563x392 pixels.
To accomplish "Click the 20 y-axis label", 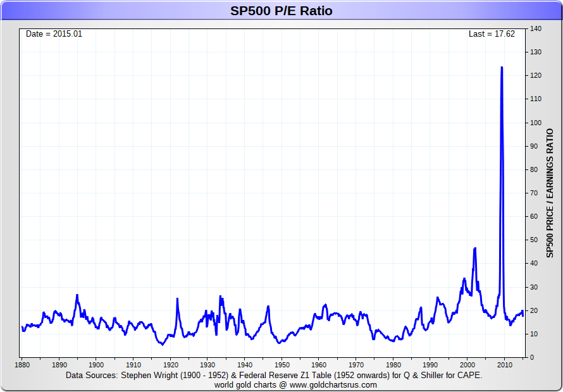I will coord(535,310).
